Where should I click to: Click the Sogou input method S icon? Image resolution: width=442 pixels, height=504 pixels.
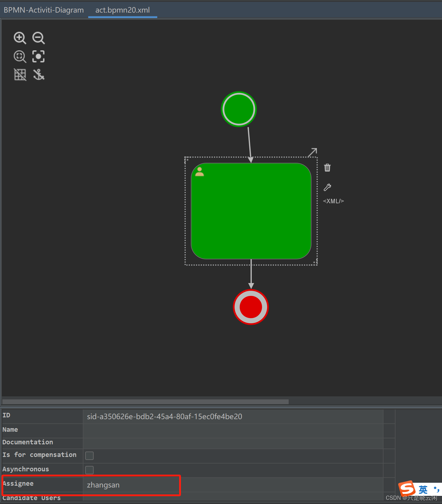point(407,489)
